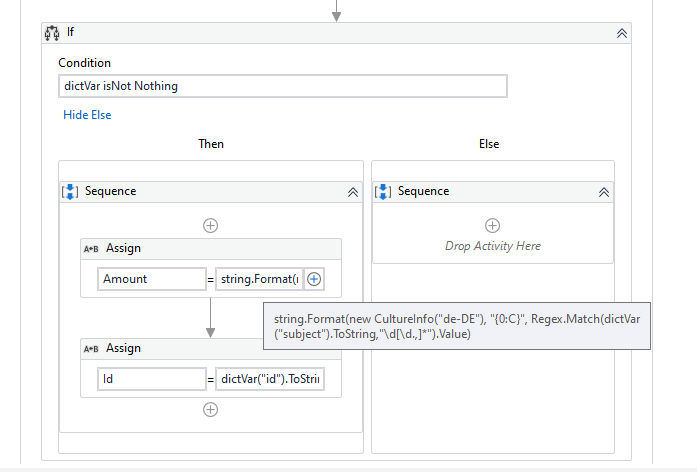This screenshot has height=472, width=697.
Task: Click the Id variable field
Action: (151, 379)
